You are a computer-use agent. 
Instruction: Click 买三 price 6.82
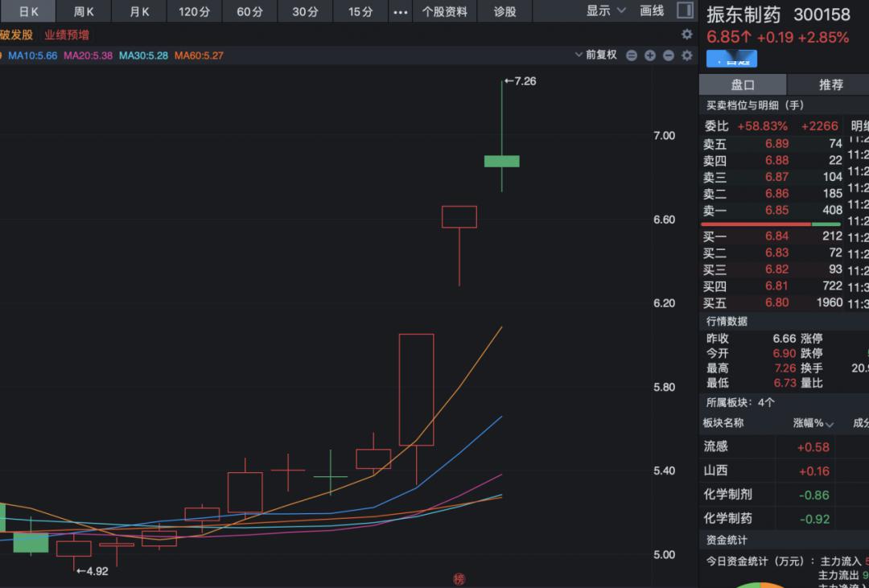tap(777, 270)
